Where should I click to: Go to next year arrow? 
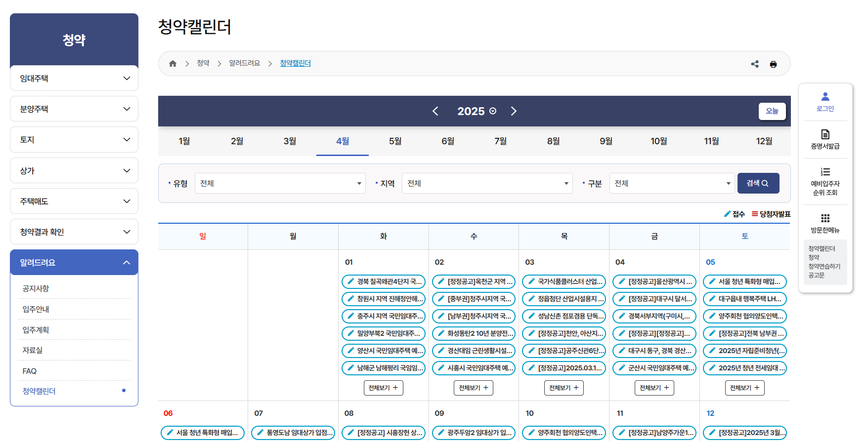tap(514, 111)
